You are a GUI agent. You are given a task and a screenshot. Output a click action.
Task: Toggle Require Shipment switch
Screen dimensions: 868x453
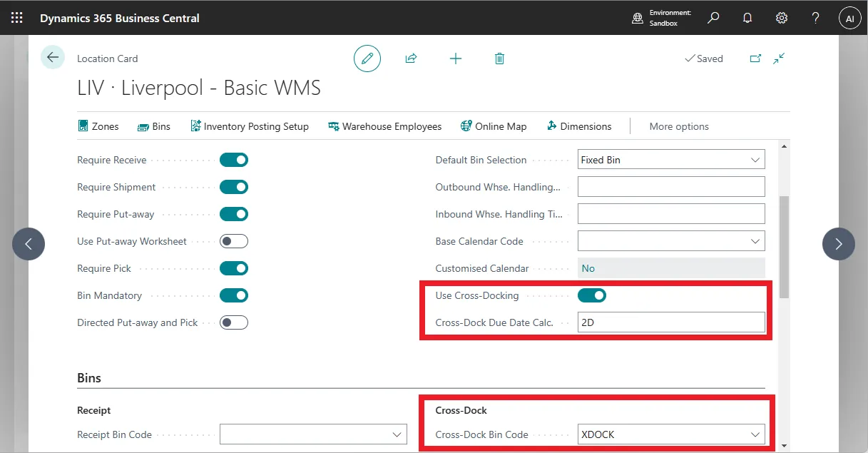coord(234,187)
